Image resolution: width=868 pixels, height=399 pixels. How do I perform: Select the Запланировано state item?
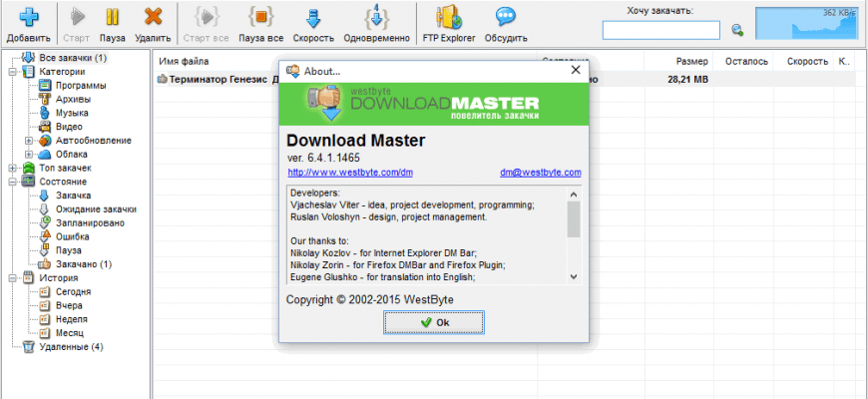tap(90, 223)
